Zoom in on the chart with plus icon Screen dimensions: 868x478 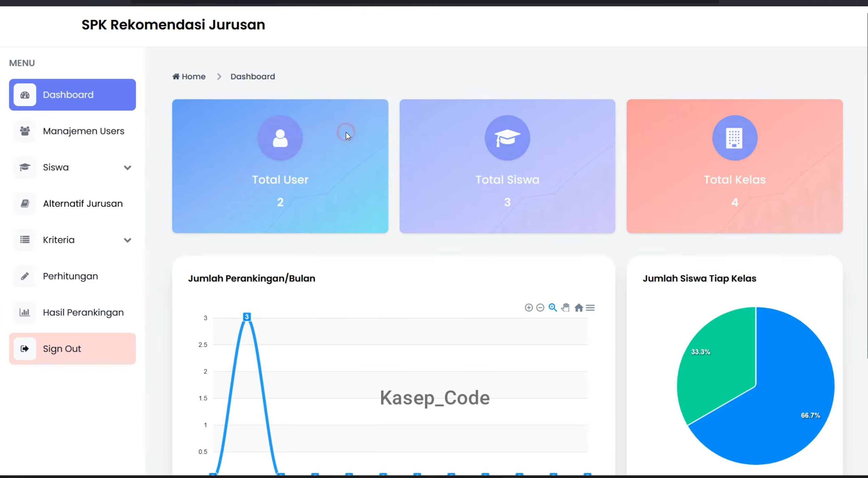[x=529, y=307]
